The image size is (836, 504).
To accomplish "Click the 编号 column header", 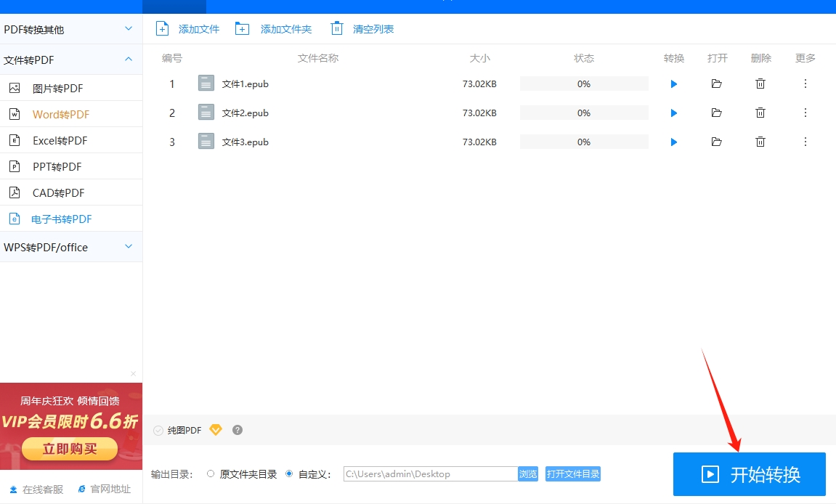I will coord(171,58).
